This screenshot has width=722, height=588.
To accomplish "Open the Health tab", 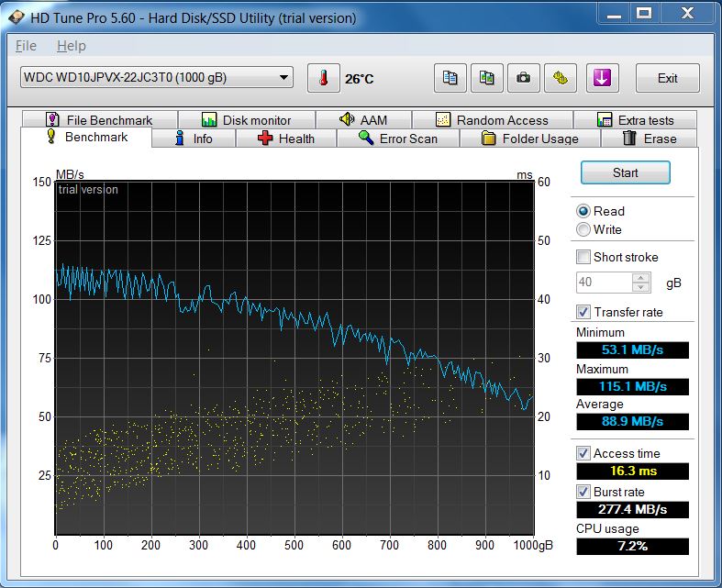I will coord(286,139).
